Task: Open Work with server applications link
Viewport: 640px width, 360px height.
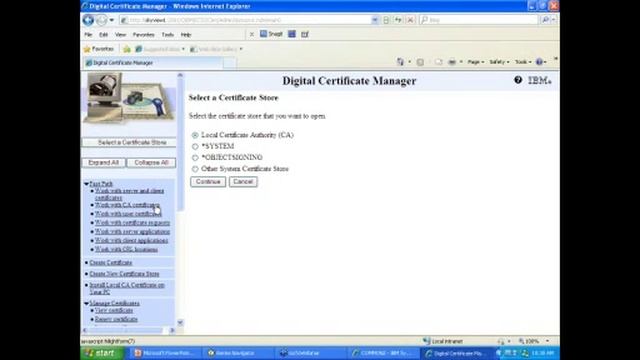Action: click(x=132, y=232)
